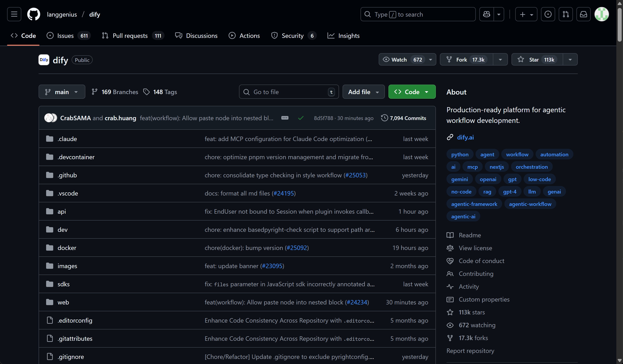The height and width of the screenshot is (364, 623).
Task: Open notifications inbox icon
Action: coord(584,14)
